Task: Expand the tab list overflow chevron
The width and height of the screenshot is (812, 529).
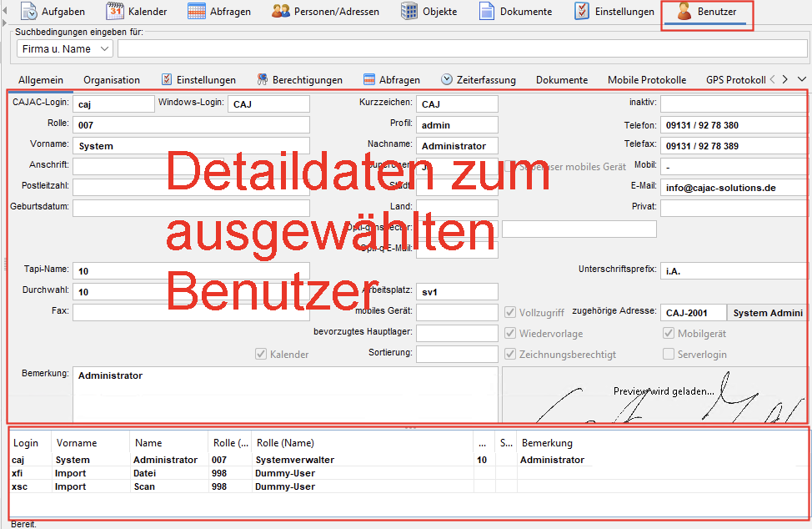Action: [802, 79]
